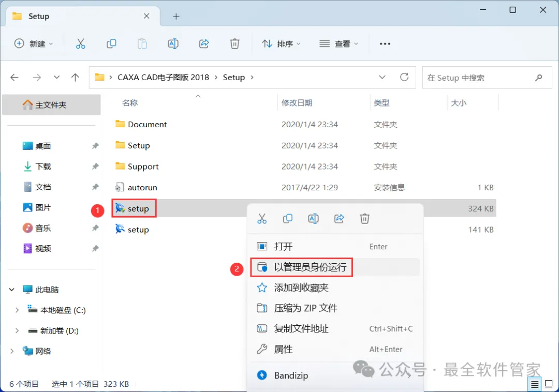This screenshot has height=392, width=559.
Task: Click the Cut icon in the toolbar
Action: 81,44
